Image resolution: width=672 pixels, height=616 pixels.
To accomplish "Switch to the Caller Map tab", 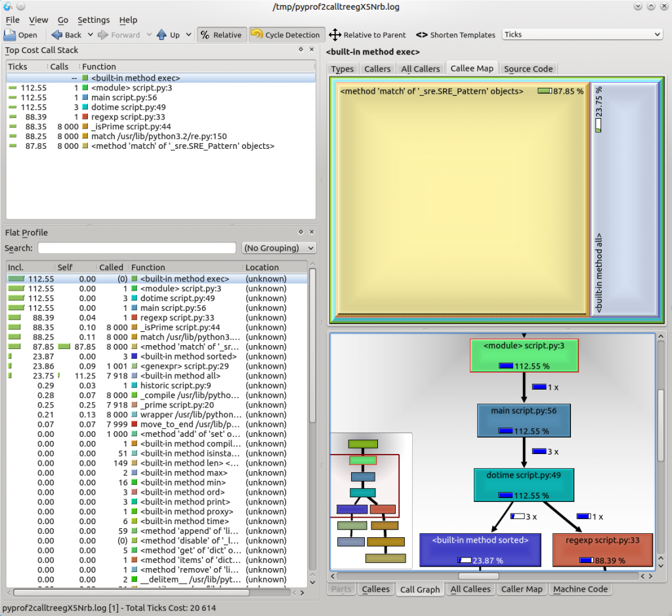I will (522, 589).
